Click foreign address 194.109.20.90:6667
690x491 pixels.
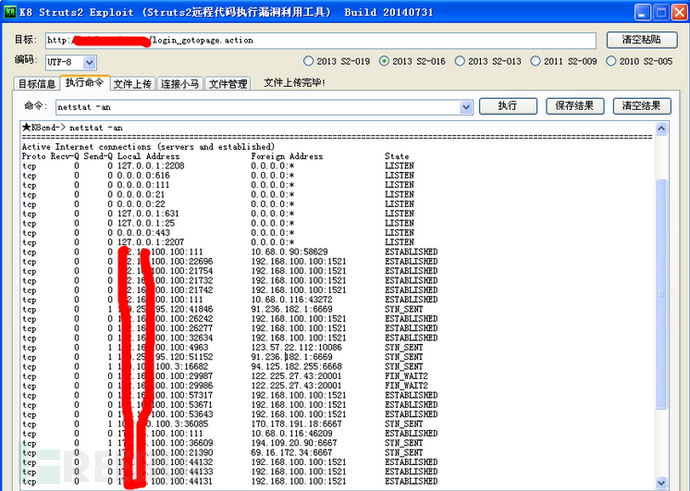294,443
